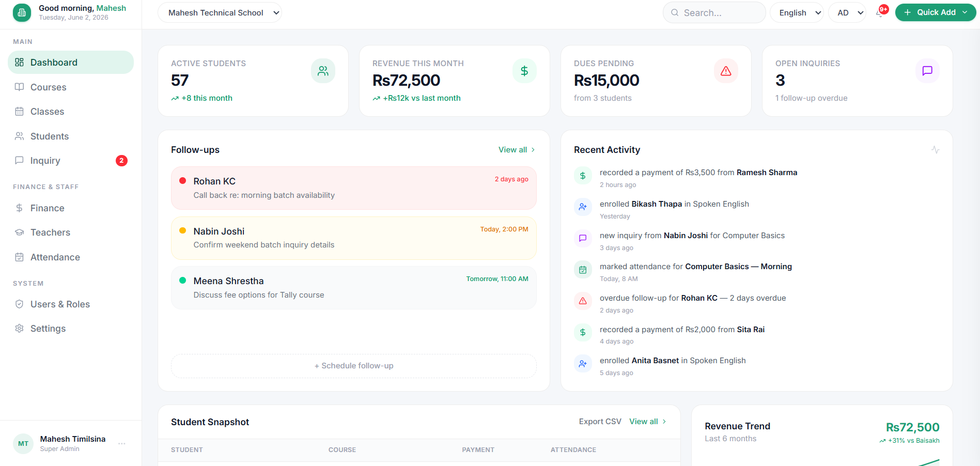
Task: Click the STUDENT column header
Action: pos(187,450)
